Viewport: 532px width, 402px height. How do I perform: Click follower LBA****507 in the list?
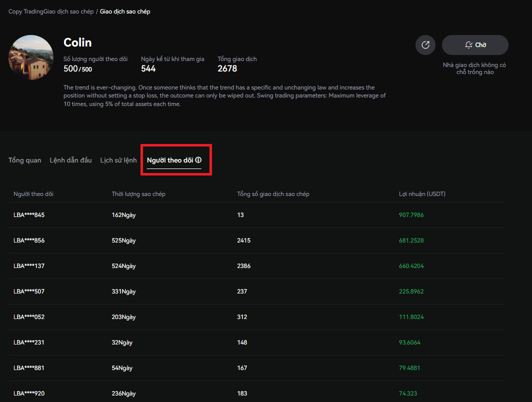pos(29,291)
